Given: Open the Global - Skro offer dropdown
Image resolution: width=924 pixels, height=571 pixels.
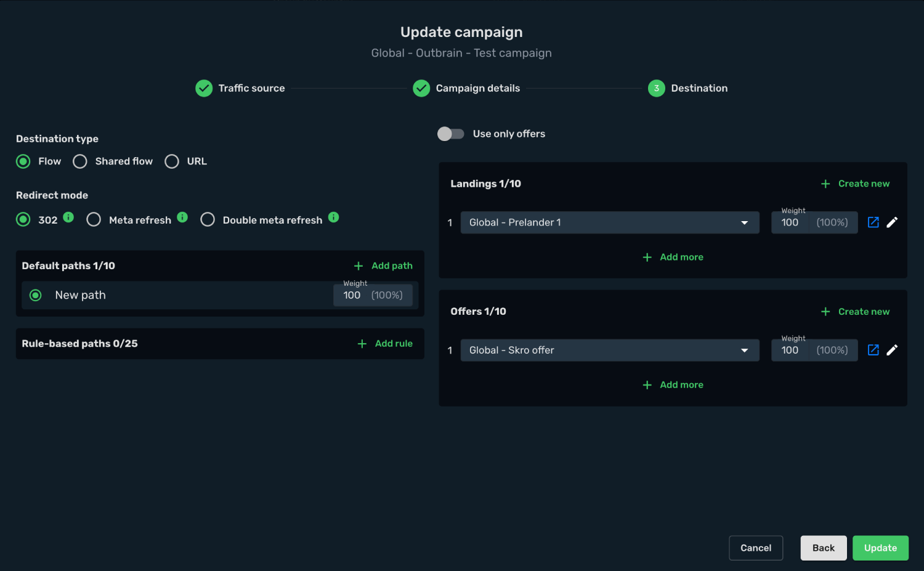Looking at the screenshot, I should pos(610,350).
